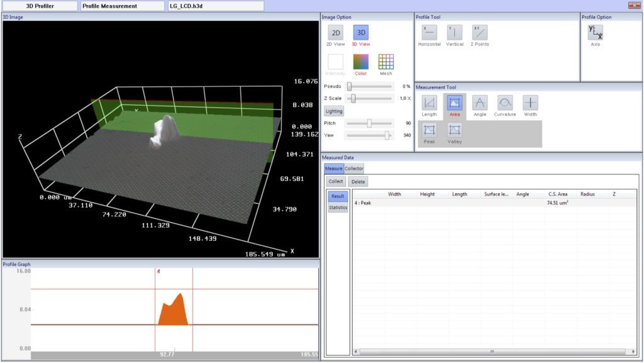Switch to the Collector tab
Image resolution: width=644 pixels, height=363 pixels.
(x=353, y=169)
